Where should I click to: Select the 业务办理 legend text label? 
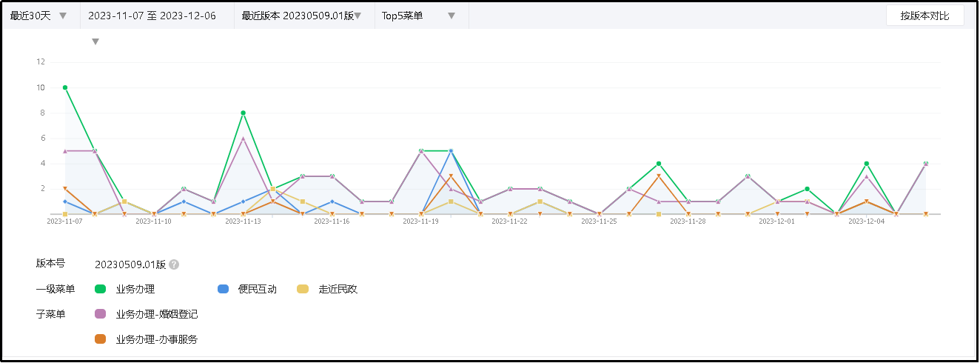135,289
